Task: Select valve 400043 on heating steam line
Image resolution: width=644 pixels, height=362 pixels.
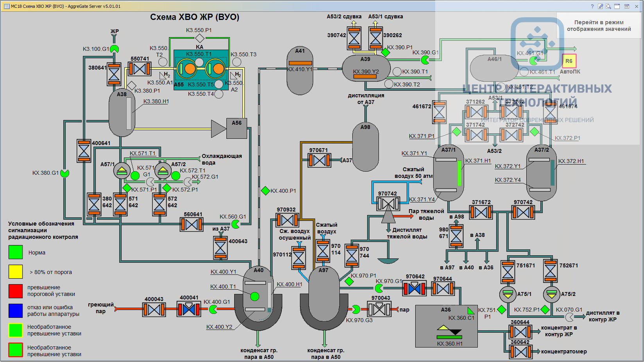Action: pyautogui.click(x=154, y=310)
